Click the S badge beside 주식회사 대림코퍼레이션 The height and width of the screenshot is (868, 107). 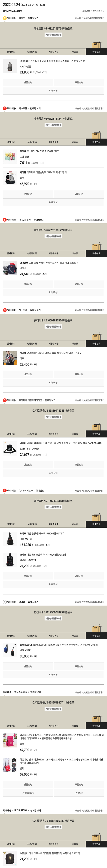pyautogui.click(x=5, y=400)
